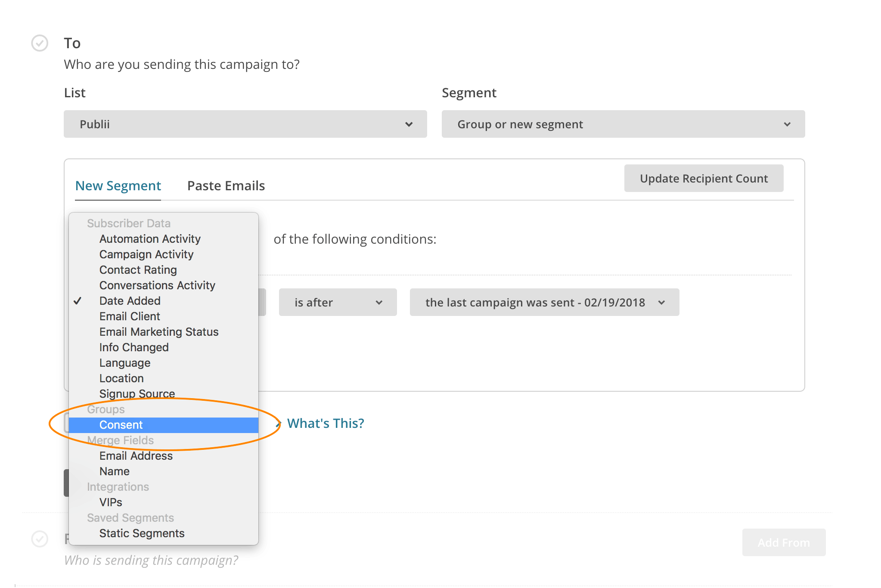Choose VIPs under Integrations
Image resolution: width=881 pixels, height=588 pixels.
(x=110, y=502)
